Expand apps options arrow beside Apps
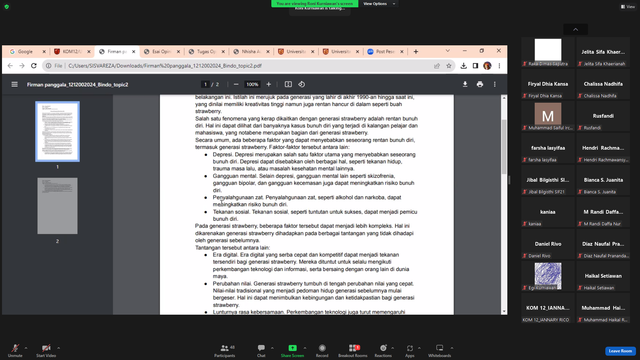This screenshot has height=360, width=640. coord(419,348)
